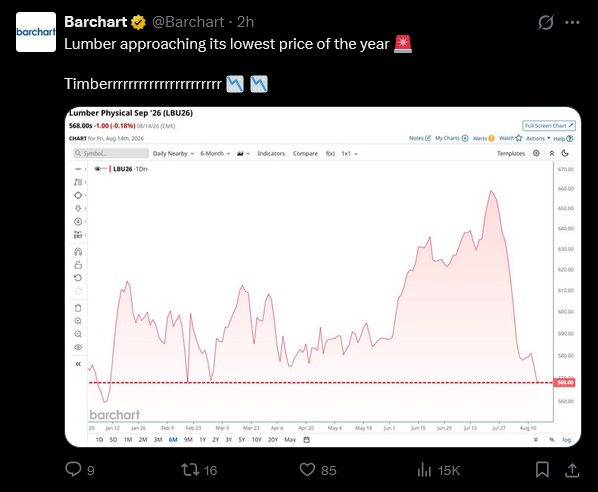Open replies via comment bubble icon

click(73, 469)
